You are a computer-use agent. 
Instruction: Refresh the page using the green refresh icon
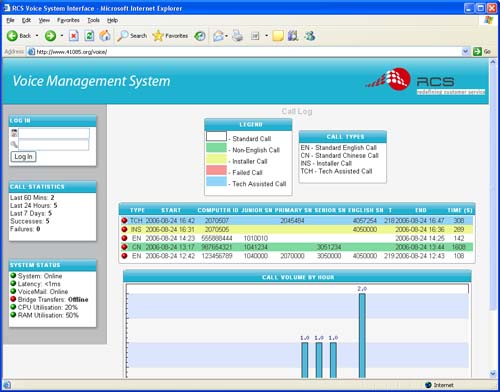pos(89,36)
